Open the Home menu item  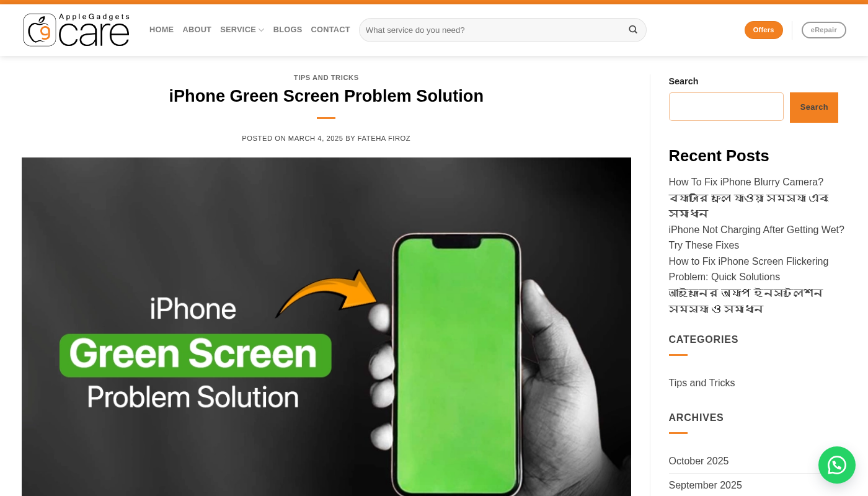tap(161, 30)
